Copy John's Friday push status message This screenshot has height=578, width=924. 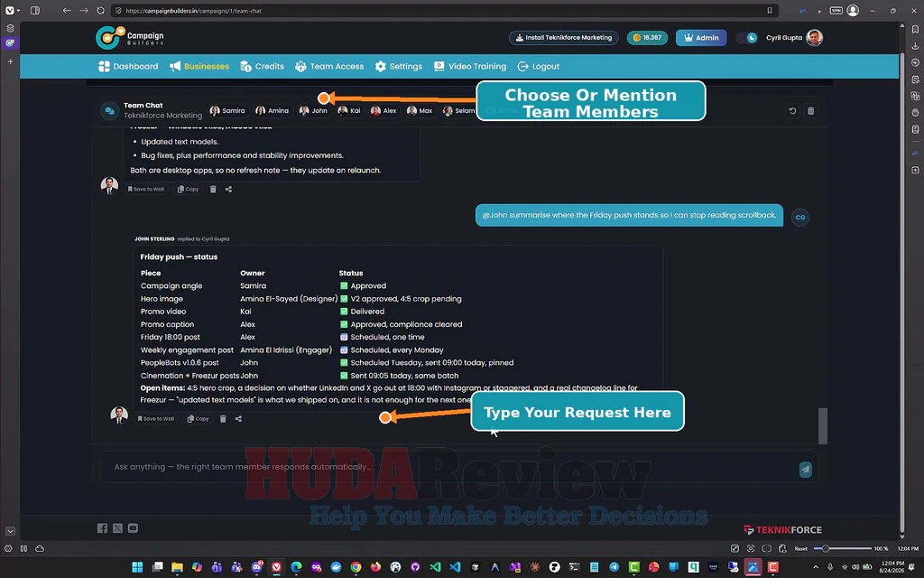tap(198, 419)
